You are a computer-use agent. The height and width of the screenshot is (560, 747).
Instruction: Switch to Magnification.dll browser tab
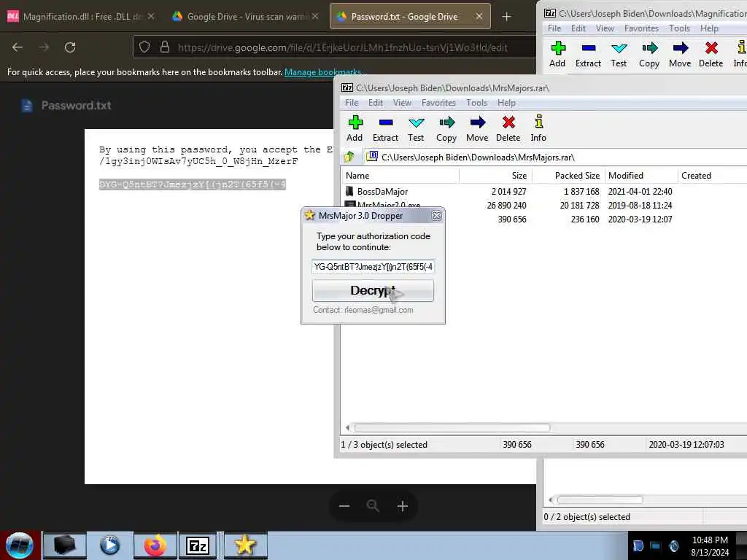[81, 17]
